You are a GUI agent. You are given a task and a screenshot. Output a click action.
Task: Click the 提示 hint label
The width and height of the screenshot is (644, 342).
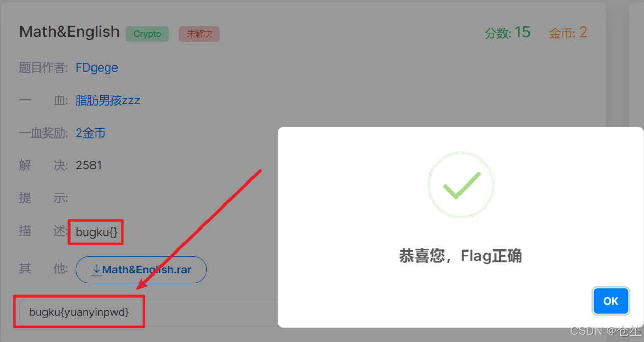(43, 198)
